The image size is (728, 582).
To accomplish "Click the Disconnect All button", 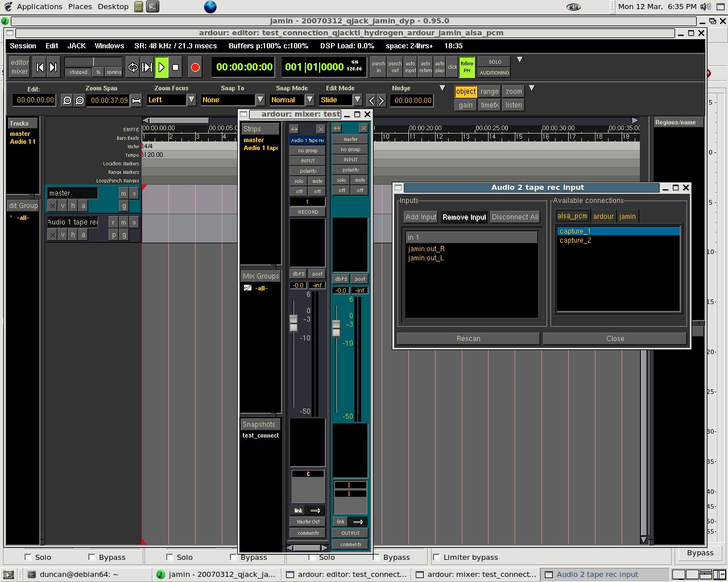I will [515, 217].
